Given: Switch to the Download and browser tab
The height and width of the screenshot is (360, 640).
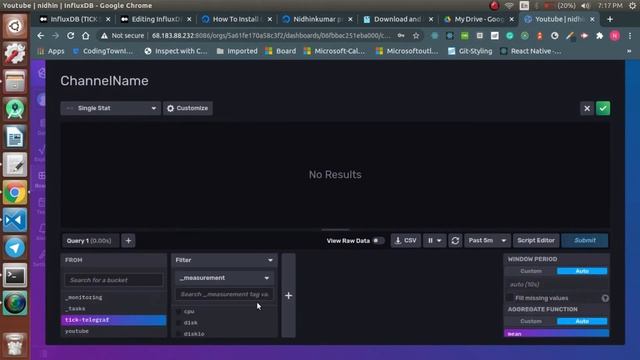Looking at the screenshot, I should 398,19.
